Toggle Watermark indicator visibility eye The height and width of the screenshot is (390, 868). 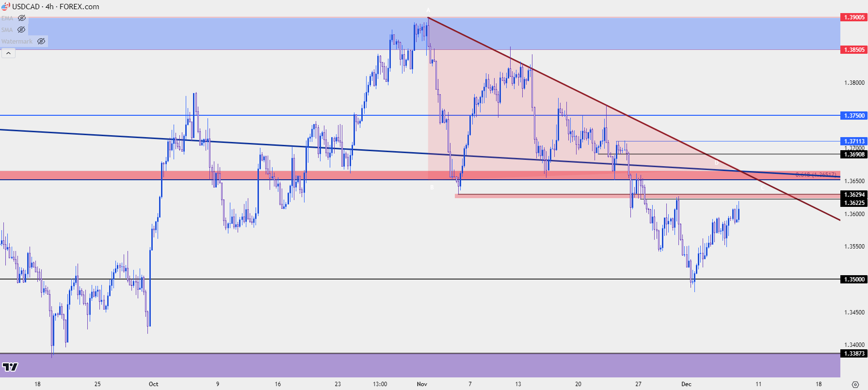click(41, 41)
